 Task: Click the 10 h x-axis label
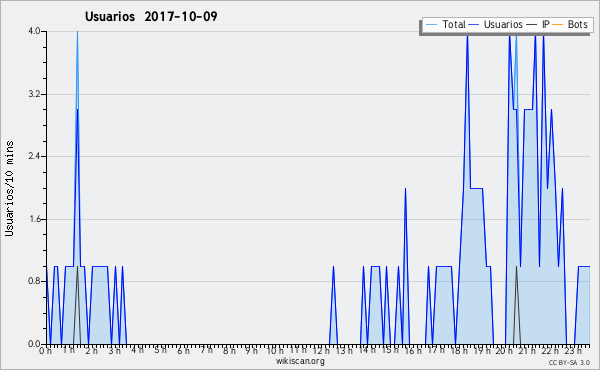[x=275, y=350]
